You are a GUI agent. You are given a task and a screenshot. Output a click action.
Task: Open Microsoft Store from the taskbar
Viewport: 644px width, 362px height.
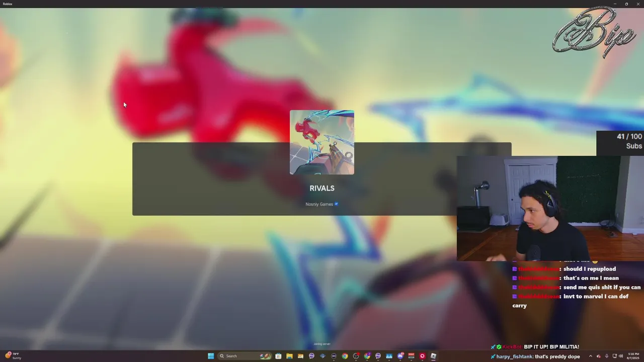coord(278,356)
